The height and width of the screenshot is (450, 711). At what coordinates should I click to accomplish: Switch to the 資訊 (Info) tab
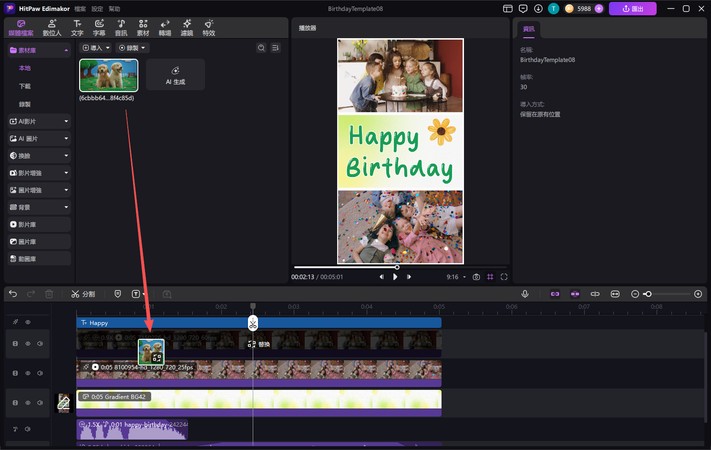click(527, 29)
